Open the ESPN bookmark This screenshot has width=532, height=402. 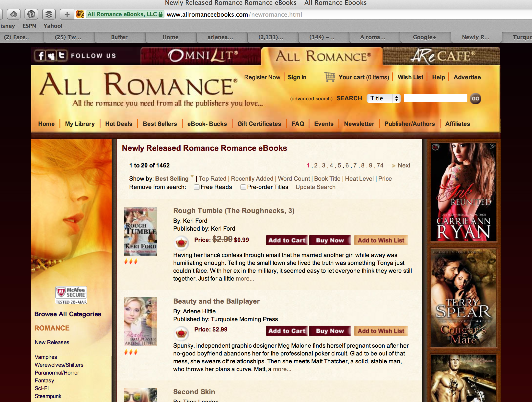pyautogui.click(x=29, y=26)
